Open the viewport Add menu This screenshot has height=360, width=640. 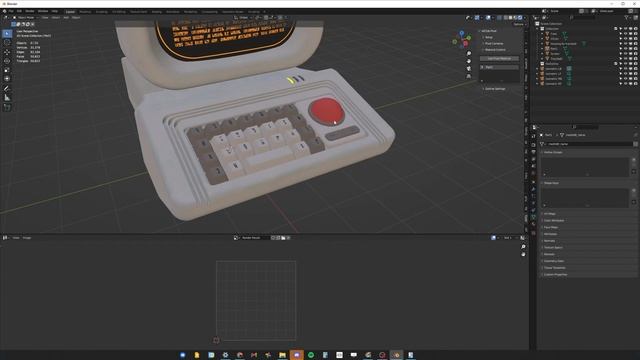pos(66,18)
